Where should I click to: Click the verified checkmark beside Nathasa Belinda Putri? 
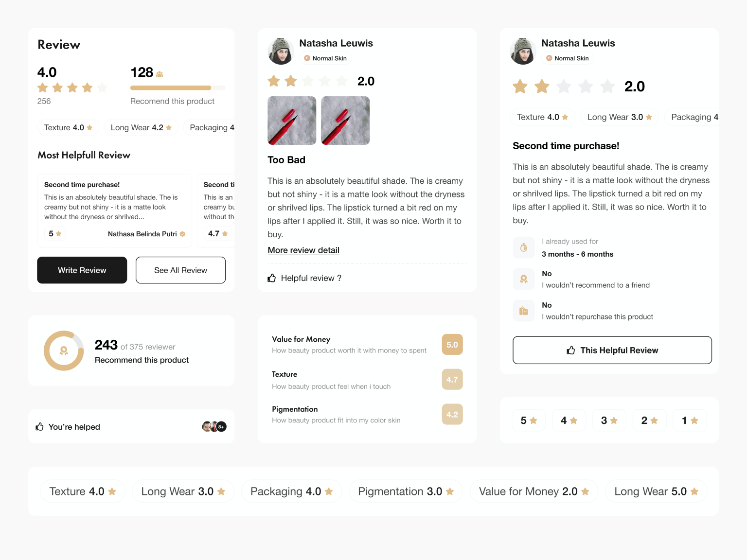coord(182,234)
